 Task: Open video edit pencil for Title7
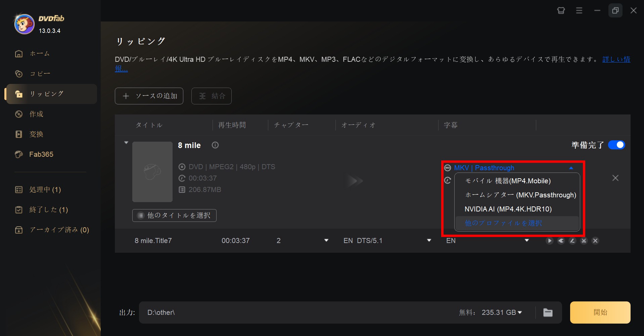(x=572, y=241)
